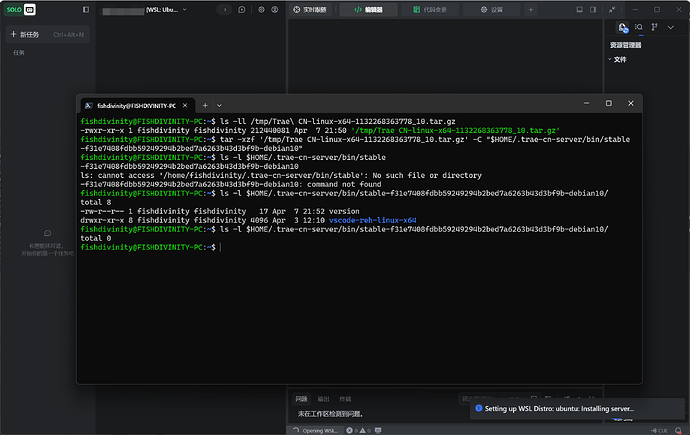Image resolution: width=690 pixels, height=435 pixels.
Task: Open the 代码变更 code changes tab
Action: pyautogui.click(x=430, y=9)
